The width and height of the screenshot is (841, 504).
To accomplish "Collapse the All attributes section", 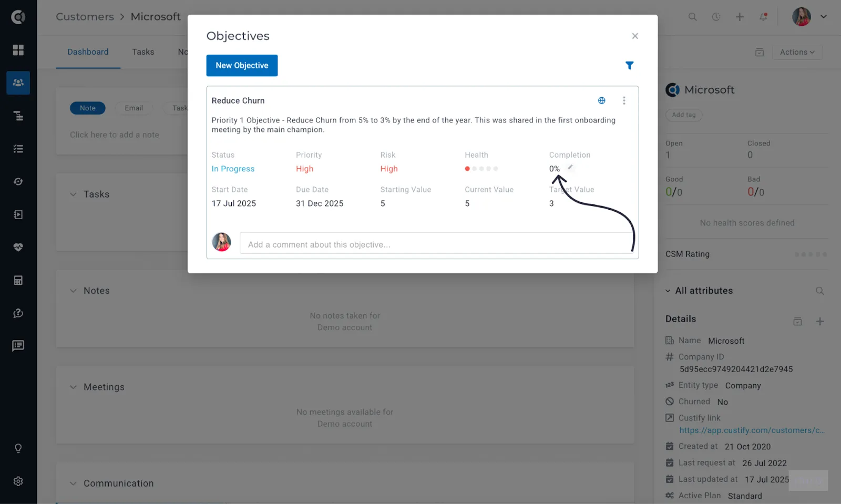I will pyautogui.click(x=668, y=291).
